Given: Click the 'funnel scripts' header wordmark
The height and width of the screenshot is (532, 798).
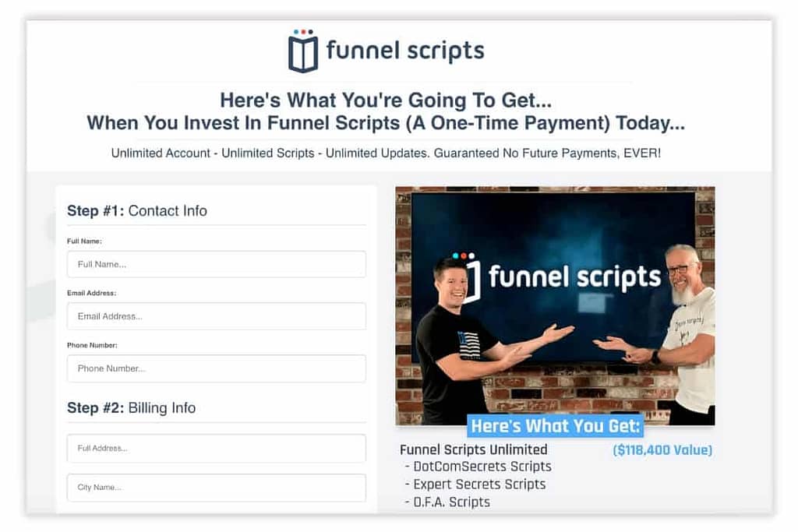Looking at the screenshot, I should 405,51.
